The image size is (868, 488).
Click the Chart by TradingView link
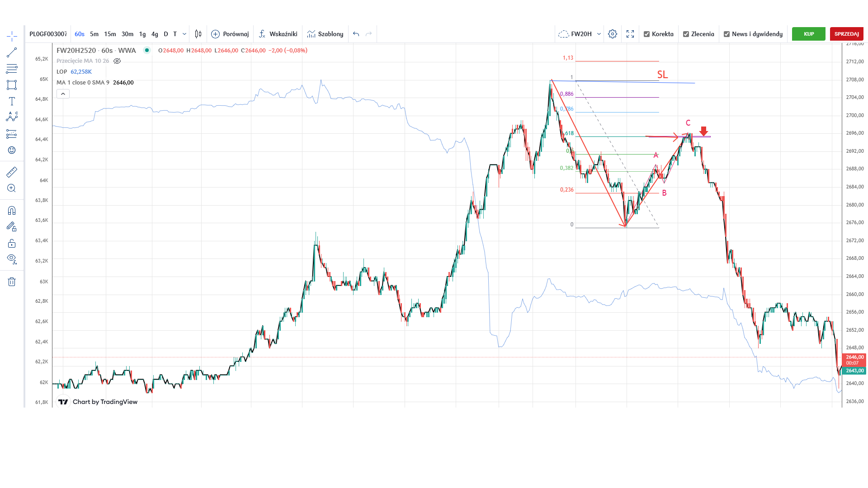point(105,402)
